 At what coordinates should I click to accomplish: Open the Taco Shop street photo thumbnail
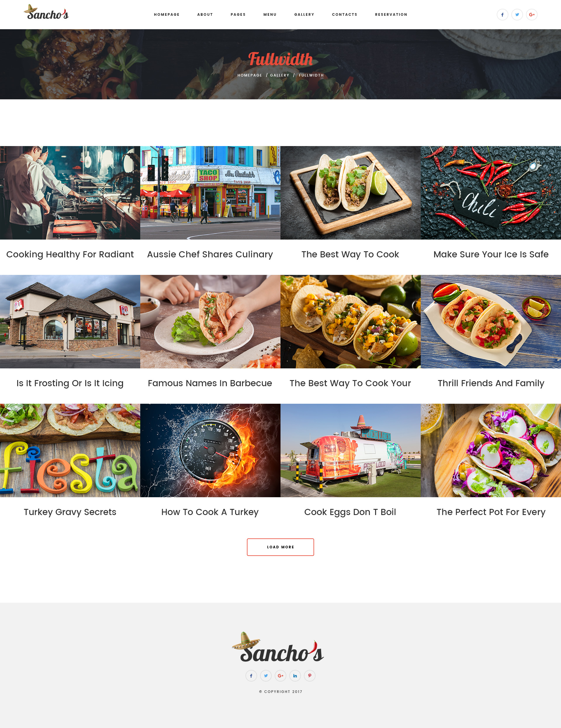pyautogui.click(x=210, y=193)
